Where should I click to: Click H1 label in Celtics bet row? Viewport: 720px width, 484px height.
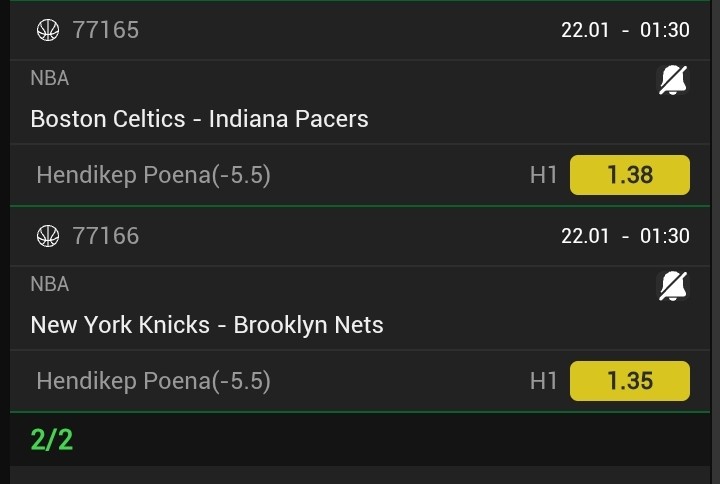tap(543, 175)
